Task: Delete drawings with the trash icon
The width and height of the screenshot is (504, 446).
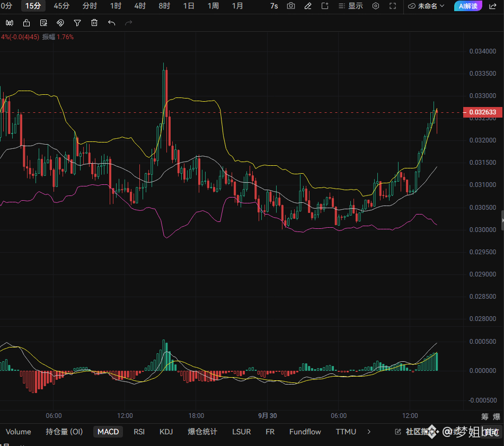Action: [x=94, y=23]
